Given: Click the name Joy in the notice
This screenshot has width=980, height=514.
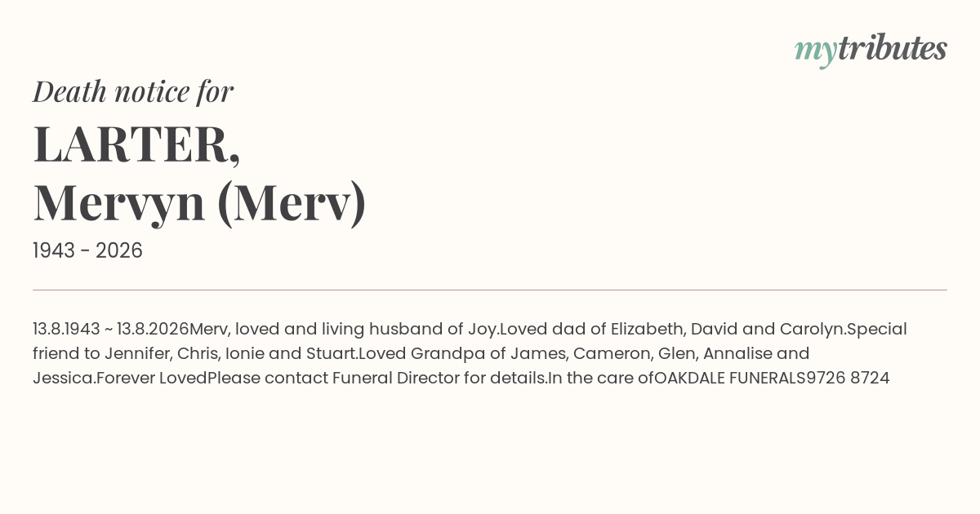Looking at the screenshot, I should 482,330.
